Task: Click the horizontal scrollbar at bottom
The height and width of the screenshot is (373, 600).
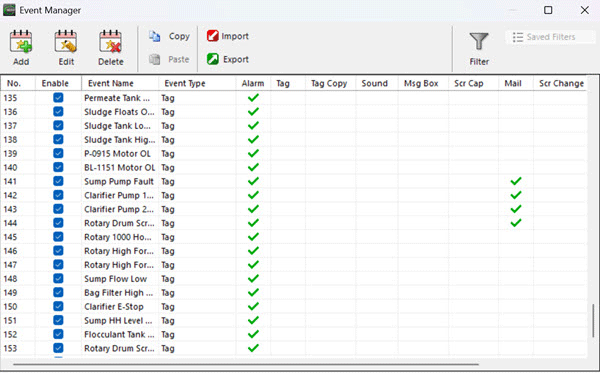Action: 246,365
